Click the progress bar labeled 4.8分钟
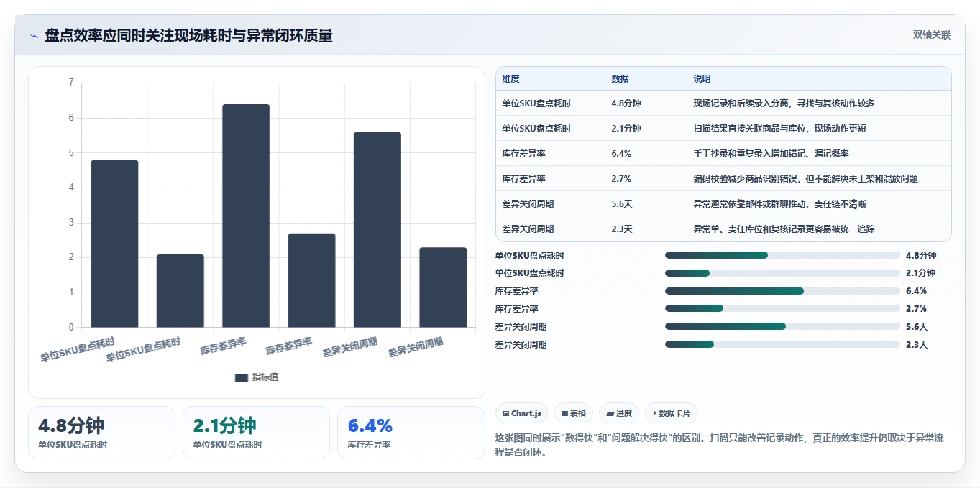The width and height of the screenshot is (980, 488). [x=782, y=255]
